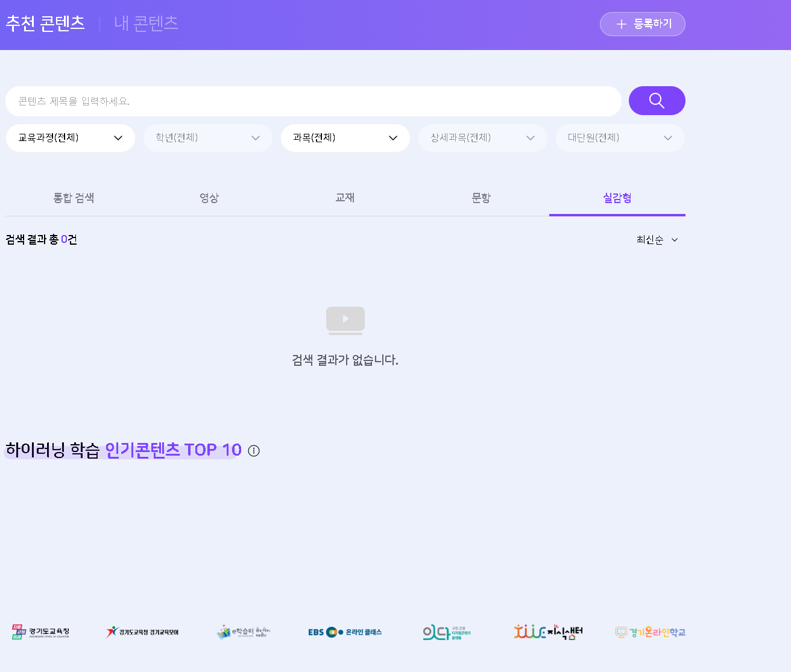Viewport: 791px width, 672px height.
Task: Open the 잇다 logo link
Action: click(447, 632)
